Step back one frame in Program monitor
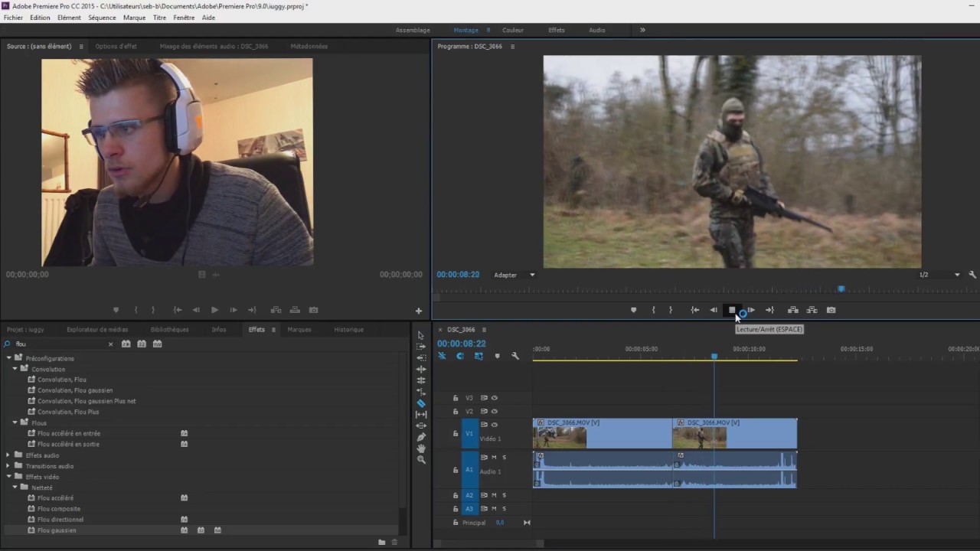This screenshot has width=980, height=551. coord(714,310)
